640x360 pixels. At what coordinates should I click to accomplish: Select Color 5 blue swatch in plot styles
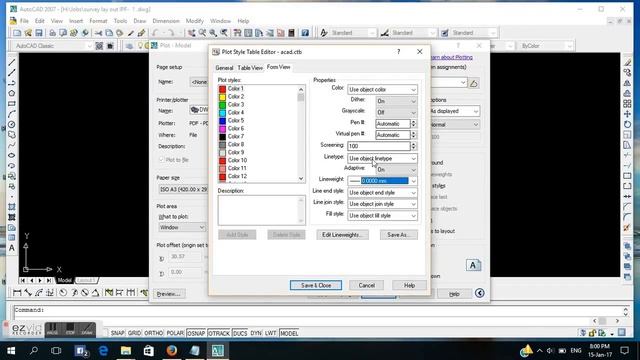point(222,120)
